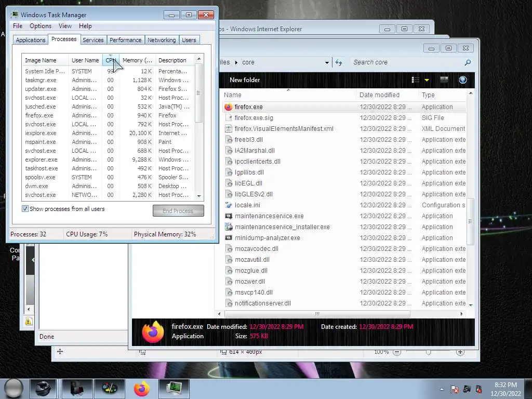Select mozglue.dll file icon
The image size is (532, 399).
point(229,270)
